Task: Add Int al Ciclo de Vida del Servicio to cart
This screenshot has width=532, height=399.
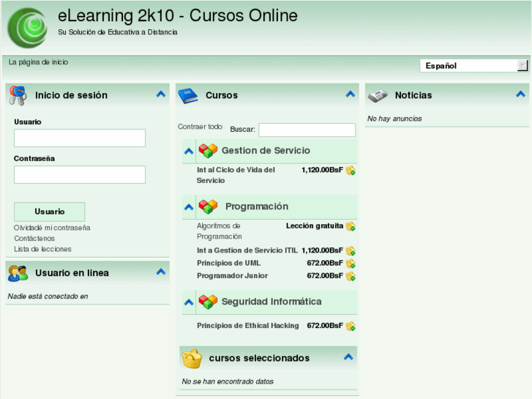Action: click(351, 171)
